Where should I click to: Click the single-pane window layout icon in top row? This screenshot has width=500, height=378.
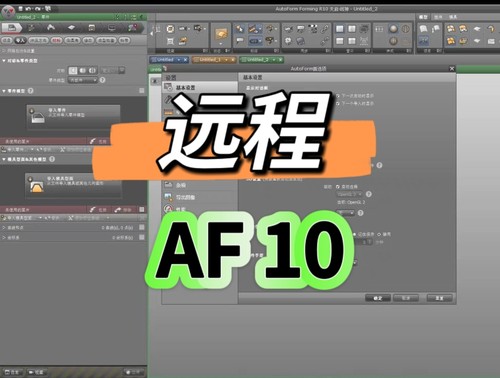tap(339, 29)
